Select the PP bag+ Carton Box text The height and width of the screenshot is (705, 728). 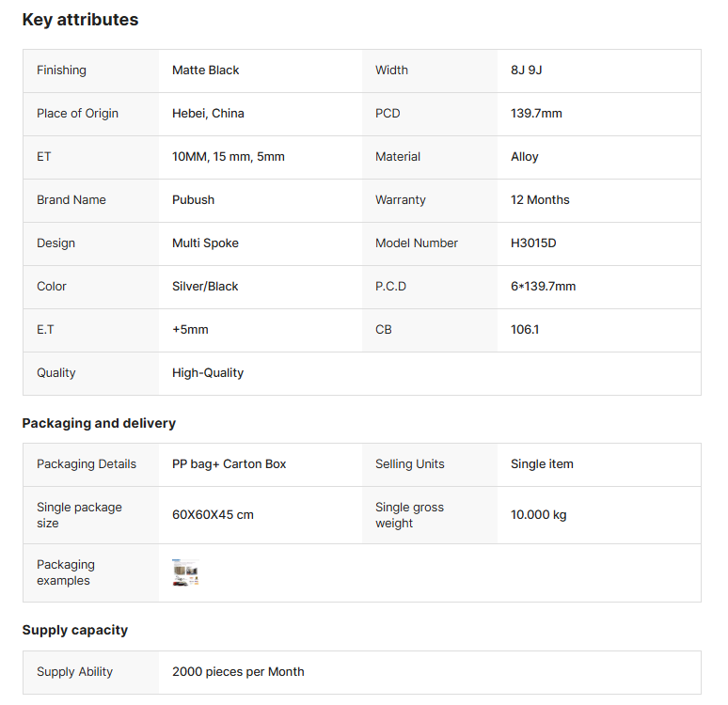point(229,464)
